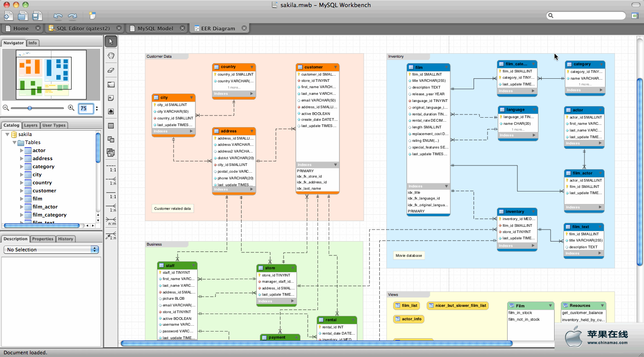Open the Properties tab
The image size is (644, 357).
point(43,239)
